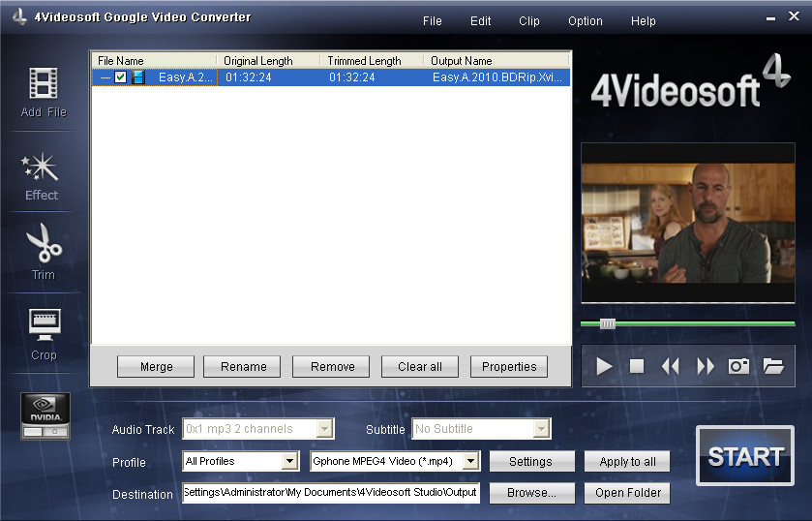
Task: Expand the Gphone MPEG4 Video format dropdown
Action: pyautogui.click(x=470, y=461)
